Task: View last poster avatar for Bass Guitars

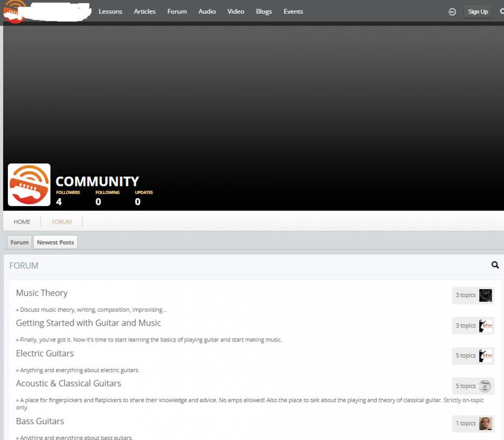Action: (x=485, y=423)
